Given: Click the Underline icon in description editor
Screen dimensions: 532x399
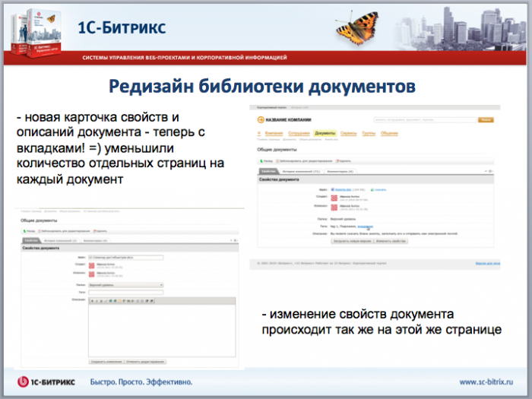Looking at the screenshot, I should (101, 301).
